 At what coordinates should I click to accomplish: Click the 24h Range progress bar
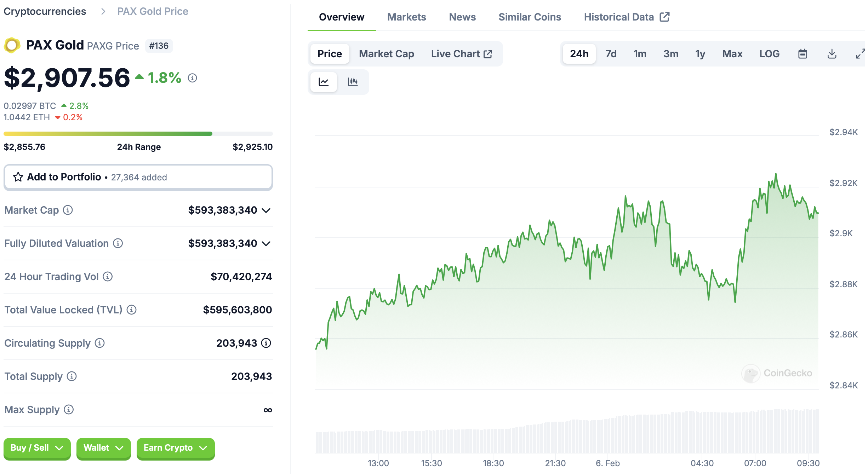click(138, 134)
